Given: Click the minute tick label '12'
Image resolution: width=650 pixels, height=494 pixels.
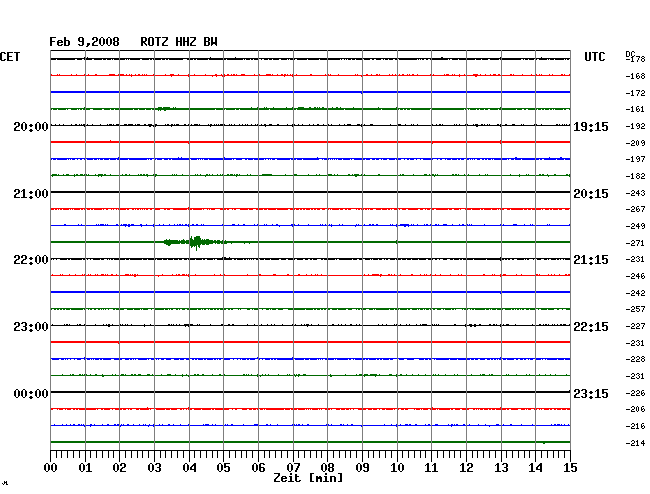Looking at the screenshot, I should point(466,468).
